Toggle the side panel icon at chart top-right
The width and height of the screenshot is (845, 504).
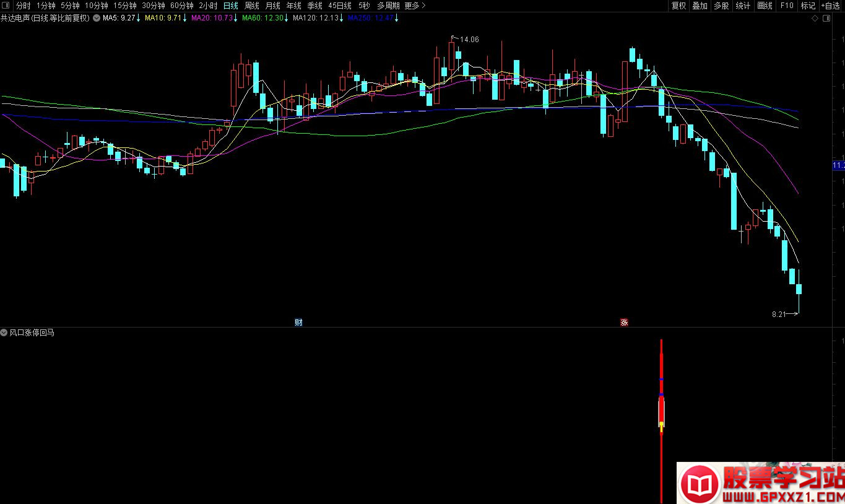coord(826,19)
